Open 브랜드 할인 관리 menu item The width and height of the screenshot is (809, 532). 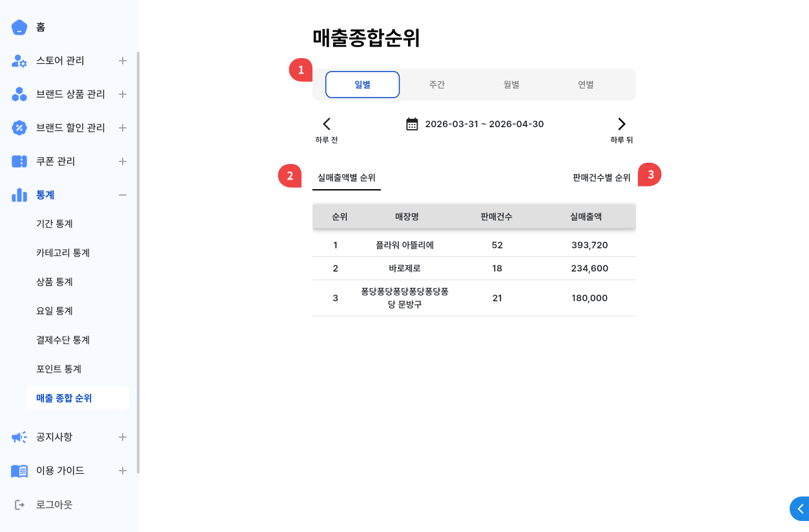[x=70, y=128]
